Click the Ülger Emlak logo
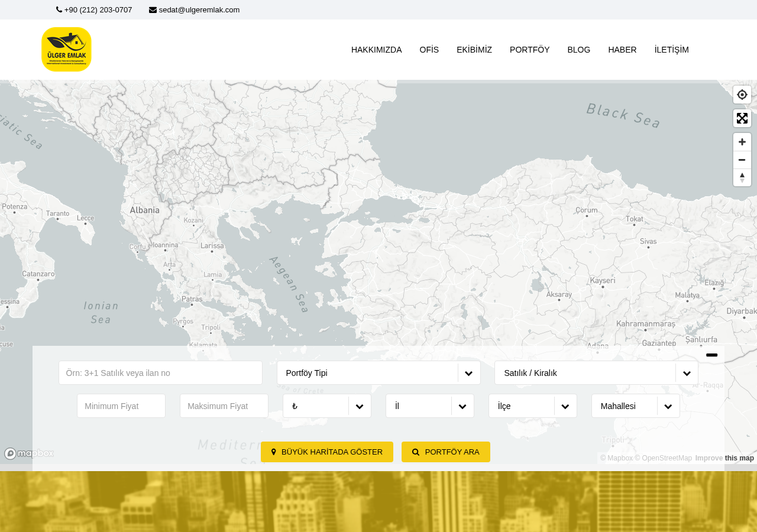The width and height of the screenshot is (757, 532). point(66,50)
